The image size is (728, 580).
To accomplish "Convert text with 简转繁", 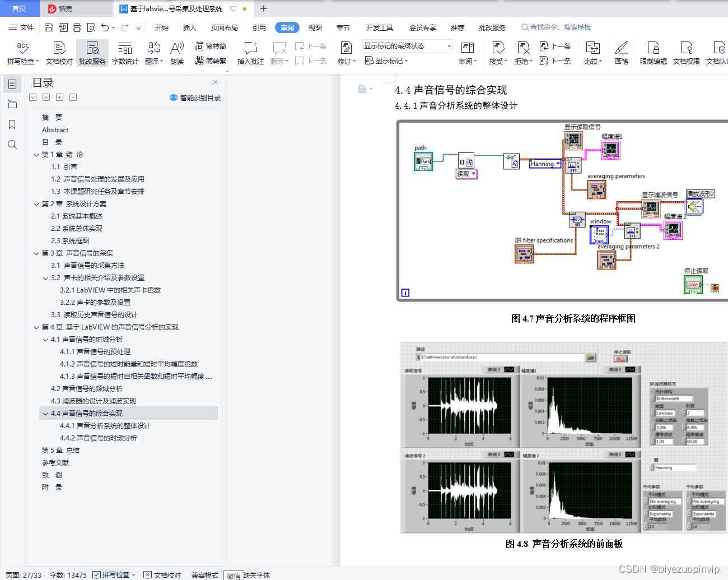I will point(211,61).
